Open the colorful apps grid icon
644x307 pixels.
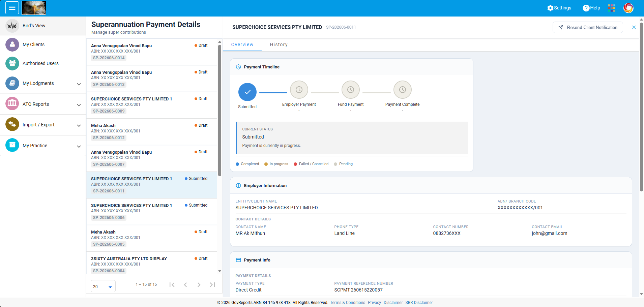click(612, 8)
